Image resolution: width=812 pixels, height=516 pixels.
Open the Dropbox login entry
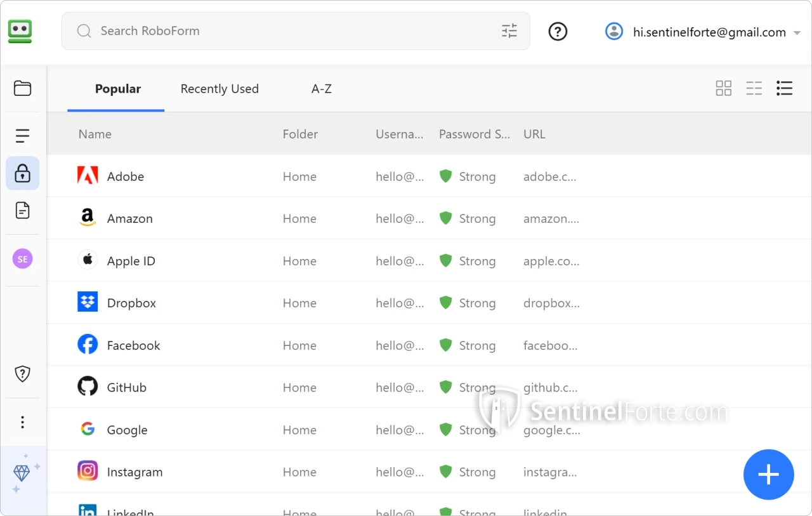(429, 303)
